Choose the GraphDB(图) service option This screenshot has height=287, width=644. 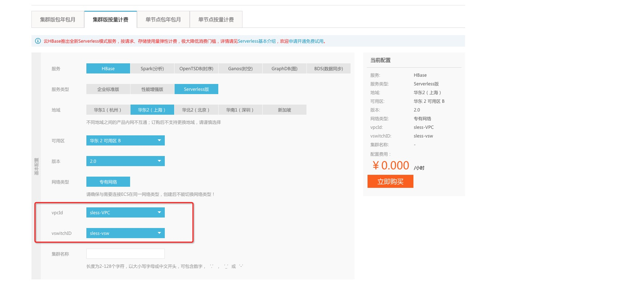pyautogui.click(x=284, y=68)
